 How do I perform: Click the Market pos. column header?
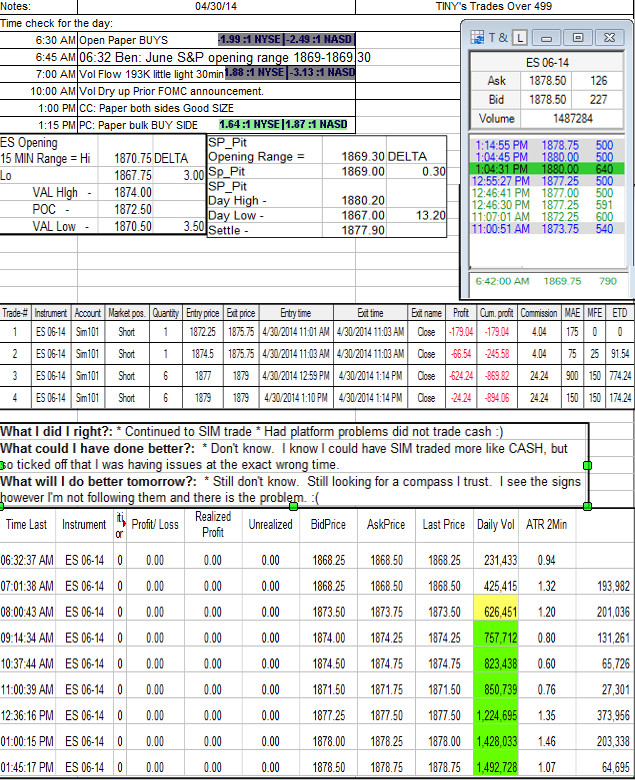point(126,313)
